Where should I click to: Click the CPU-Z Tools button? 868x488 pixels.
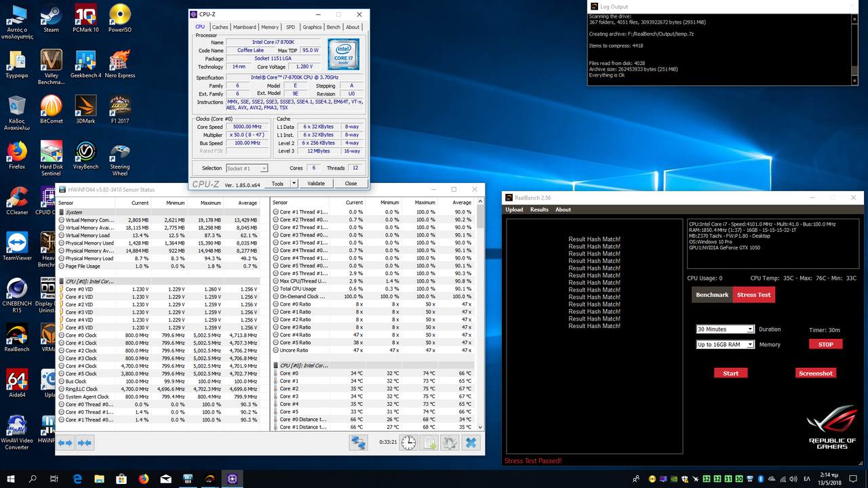tap(277, 184)
